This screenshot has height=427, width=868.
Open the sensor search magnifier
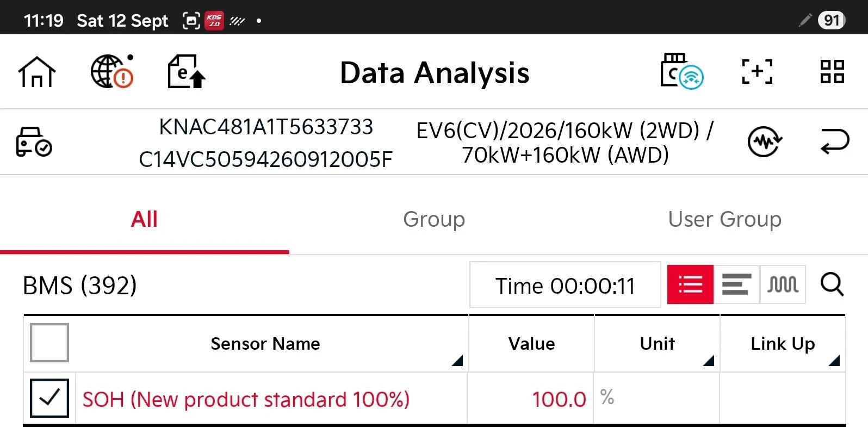coord(832,284)
